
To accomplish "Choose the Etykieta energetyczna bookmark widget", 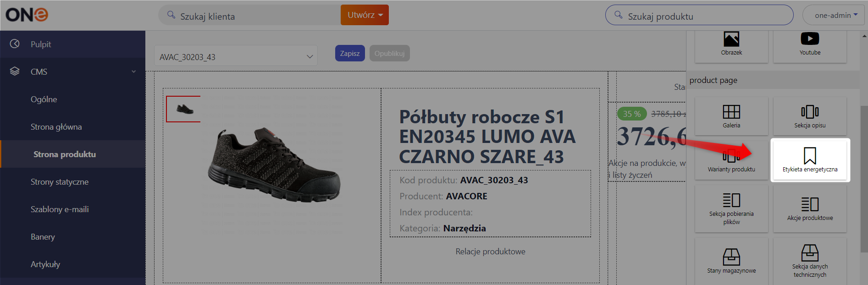I will (810, 160).
